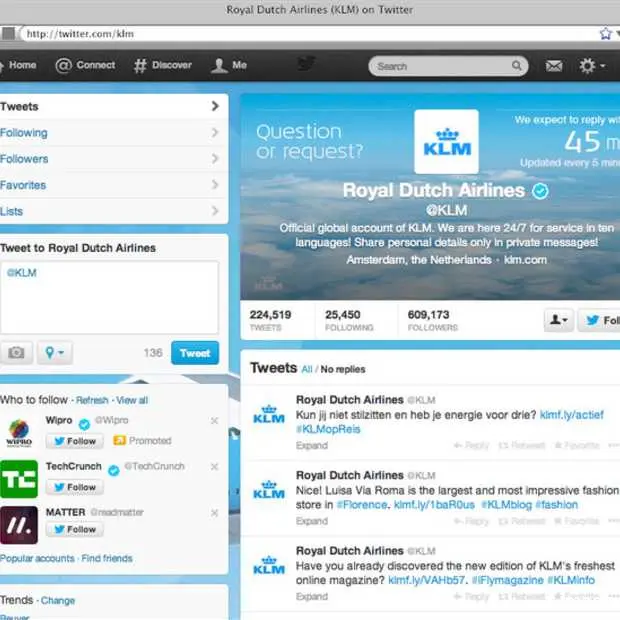Image resolution: width=620 pixels, height=620 pixels.
Task: Click the MATTER avatar
Action: pyautogui.click(x=19, y=525)
